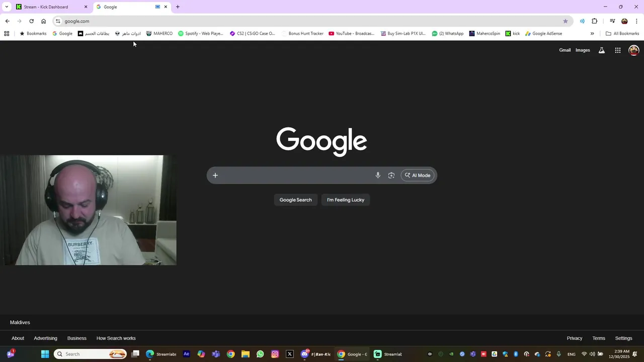Screen dimensions: 644x362
Task: Click the browser home button
Action: (x=43, y=21)
